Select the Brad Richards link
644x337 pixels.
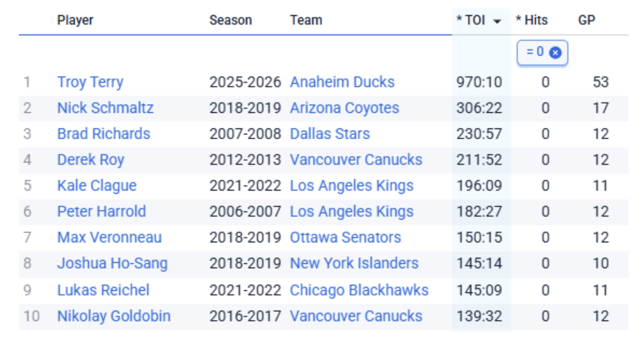click(x=103, y=134)
